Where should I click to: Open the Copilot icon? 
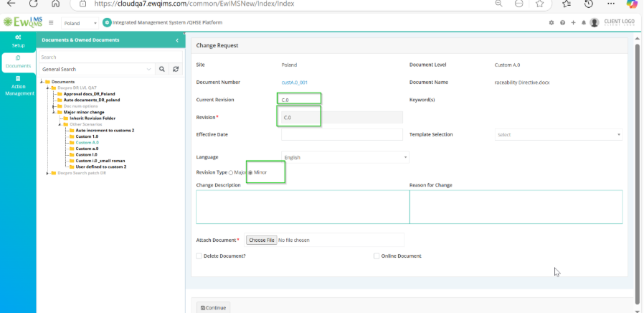[632, 4]
